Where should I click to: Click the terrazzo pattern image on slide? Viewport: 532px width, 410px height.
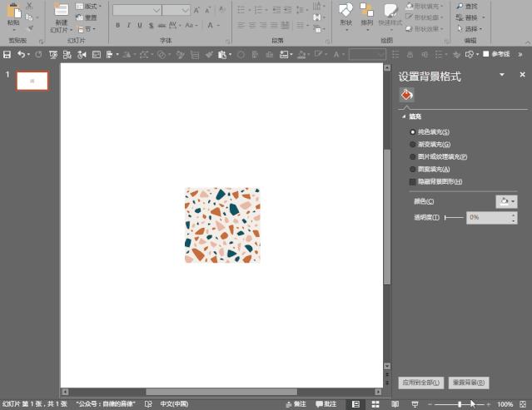[222, 225]
